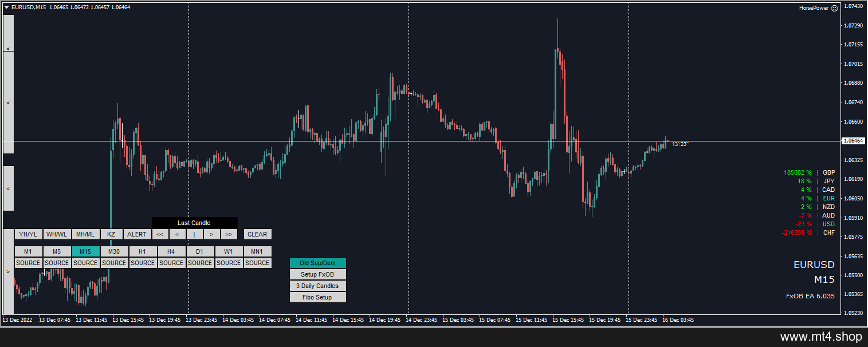Switch to the W1 timeframe

point(229,251)
